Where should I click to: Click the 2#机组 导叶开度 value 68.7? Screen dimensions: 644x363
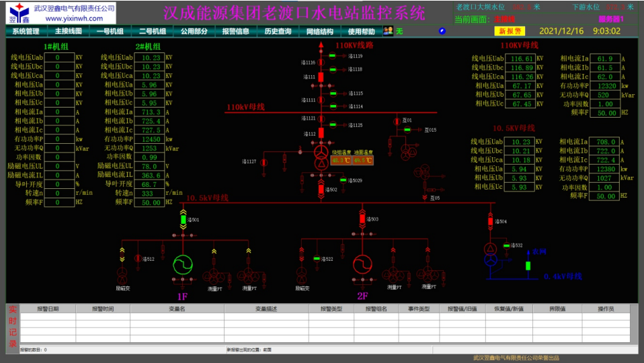149,184
